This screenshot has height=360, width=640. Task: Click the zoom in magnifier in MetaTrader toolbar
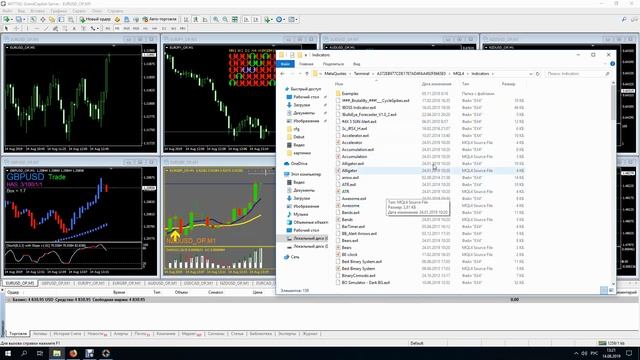click(x=216, y=20)
